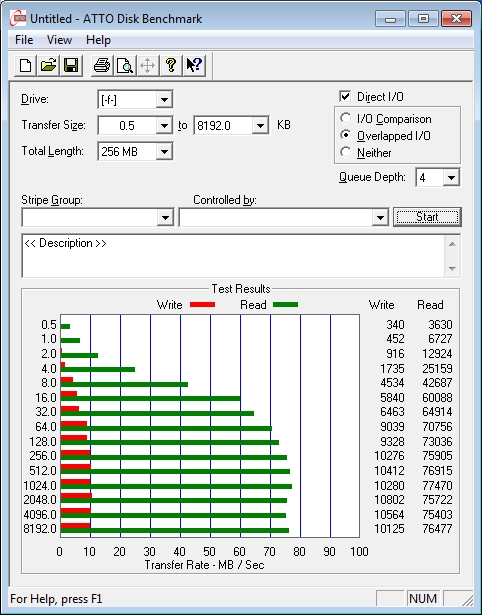Viewport: 482px width, 615px height.
Task: Uncheck the Direct I/O checkbox
Action: click(345, 96)
